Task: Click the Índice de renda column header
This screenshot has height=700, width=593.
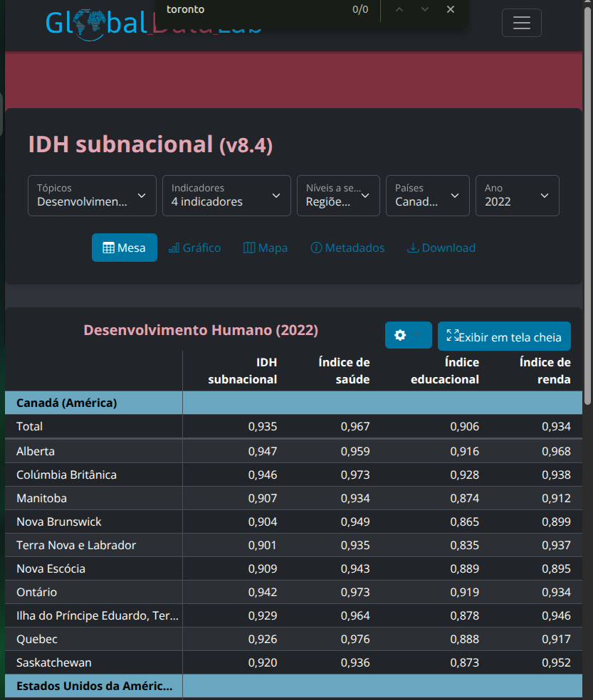Action: coord(545,371)
